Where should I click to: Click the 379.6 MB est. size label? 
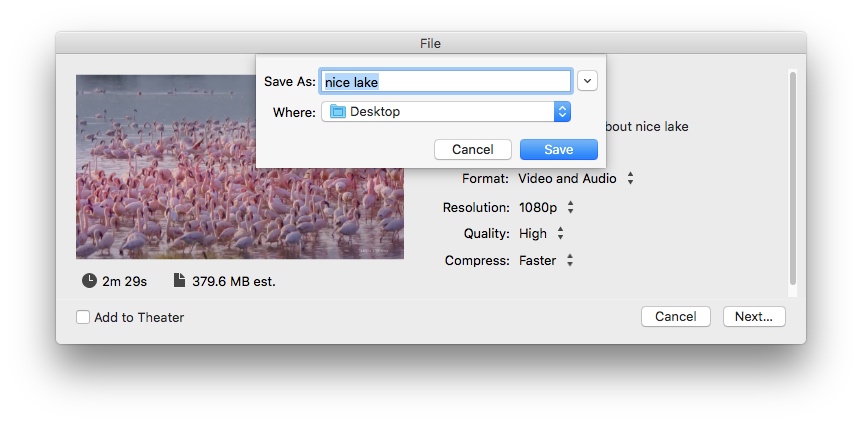click(x=234, y=282)
